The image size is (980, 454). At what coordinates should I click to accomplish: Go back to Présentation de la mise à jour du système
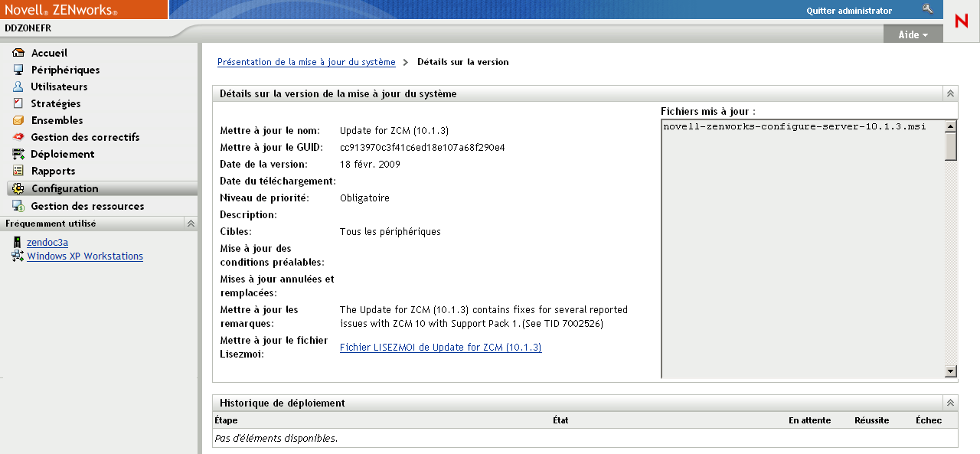pyautogui.click(x=306, y=62)
